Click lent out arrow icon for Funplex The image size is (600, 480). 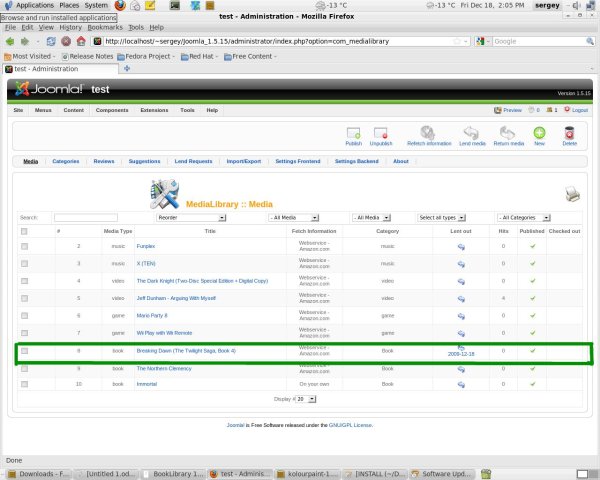[461, 247]
